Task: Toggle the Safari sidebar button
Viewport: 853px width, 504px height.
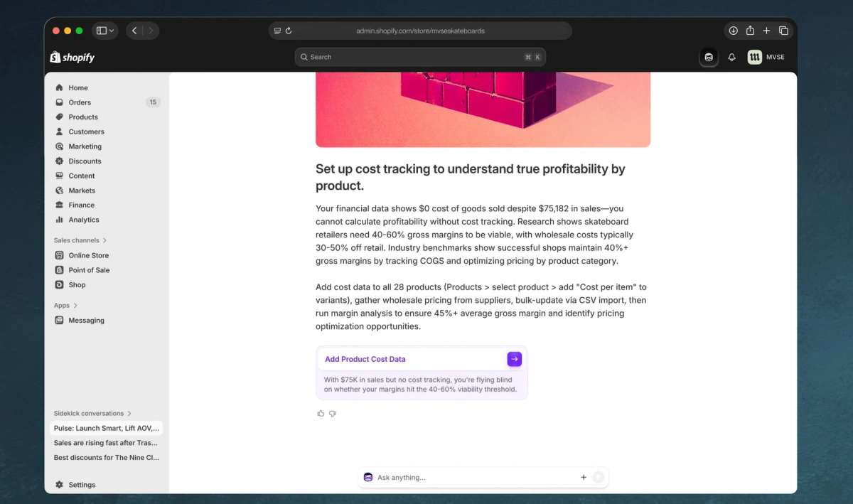Action: (102, 31)
